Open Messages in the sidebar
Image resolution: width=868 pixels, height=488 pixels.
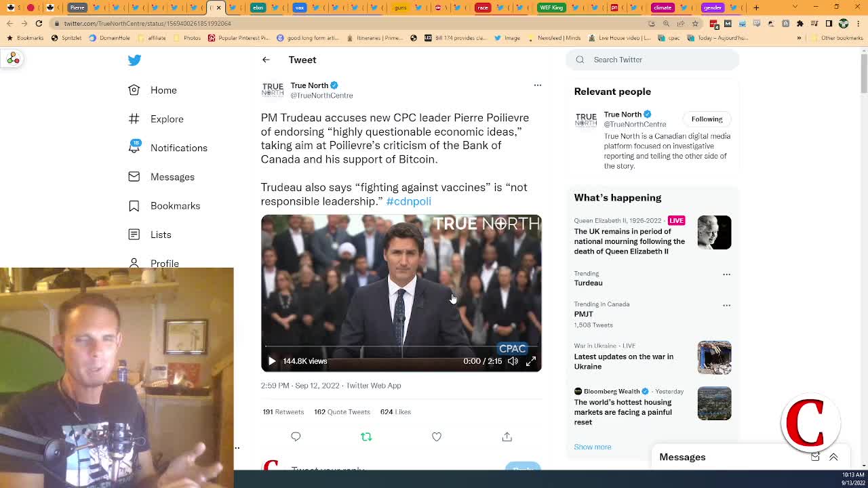(161, 177)
